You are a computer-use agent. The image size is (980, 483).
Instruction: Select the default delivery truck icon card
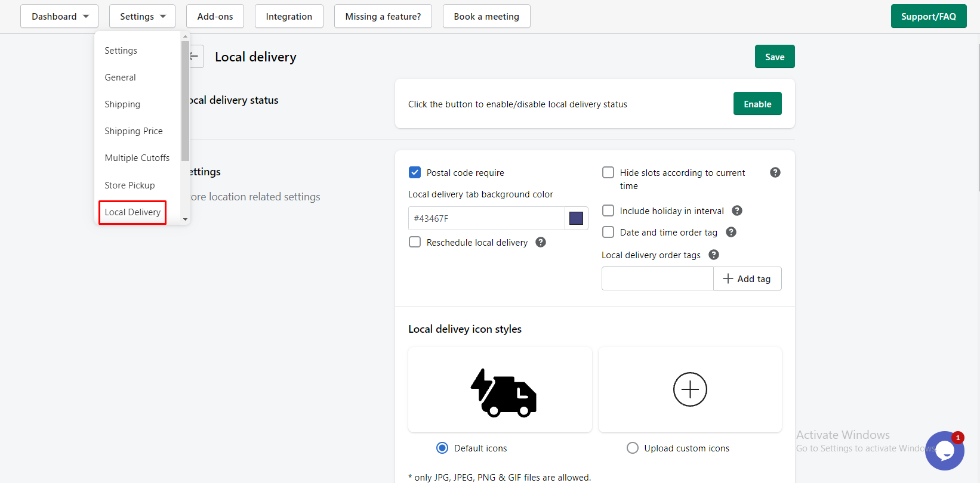(x=500, y=390)
